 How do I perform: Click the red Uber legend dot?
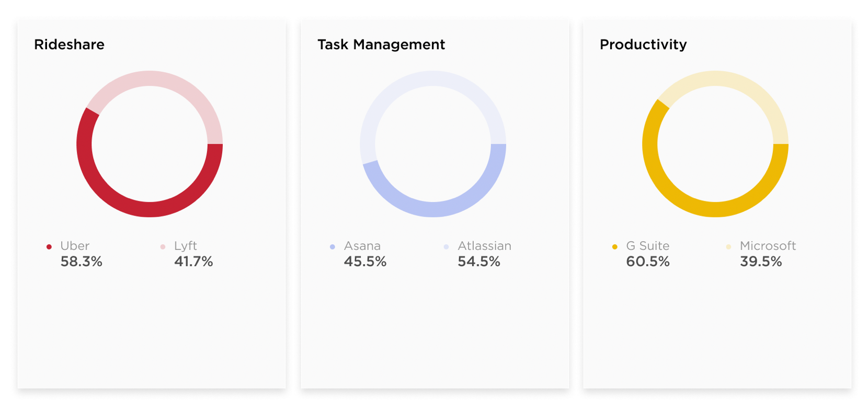coord(49,247)
